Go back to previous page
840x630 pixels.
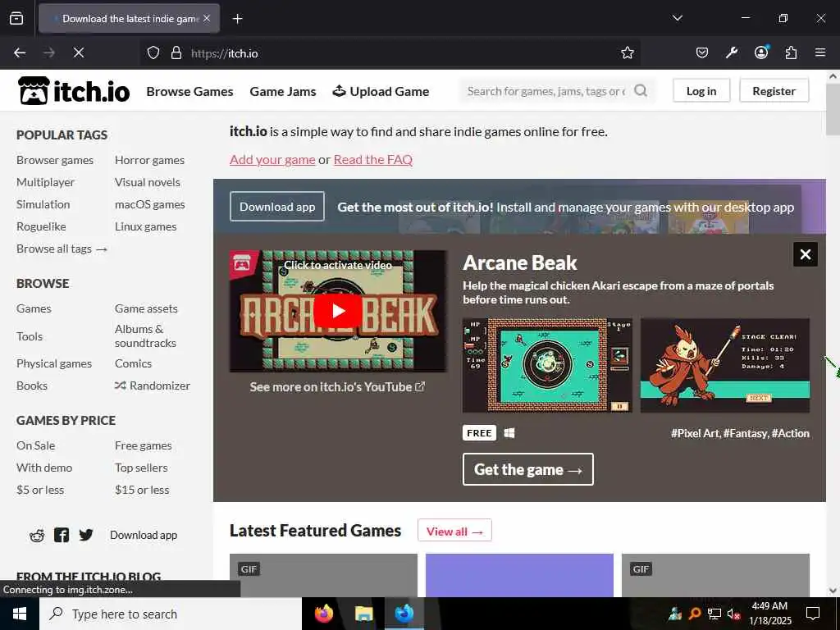[x=20, y=52]
